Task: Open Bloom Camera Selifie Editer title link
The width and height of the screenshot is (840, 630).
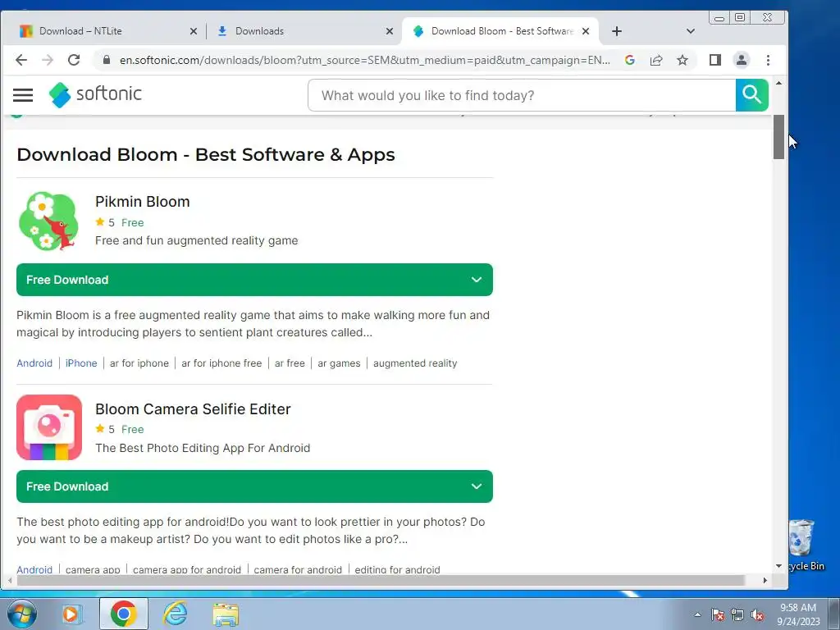Action: [193, 409]
